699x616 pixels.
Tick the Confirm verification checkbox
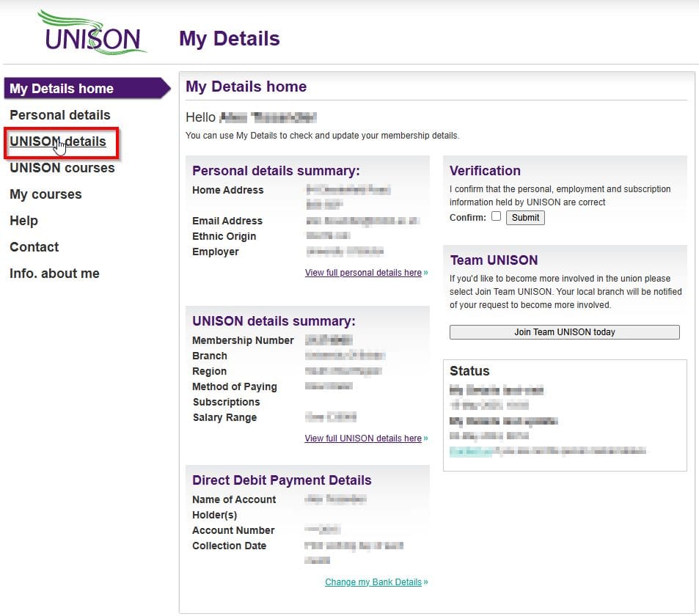point(496,216)
